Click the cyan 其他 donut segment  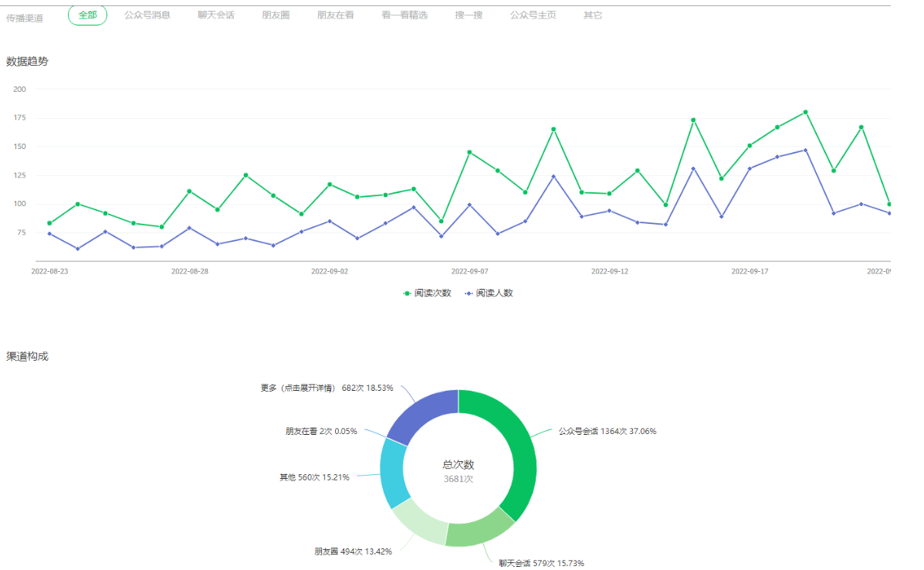pyautogui.click(x=394, y=473)
